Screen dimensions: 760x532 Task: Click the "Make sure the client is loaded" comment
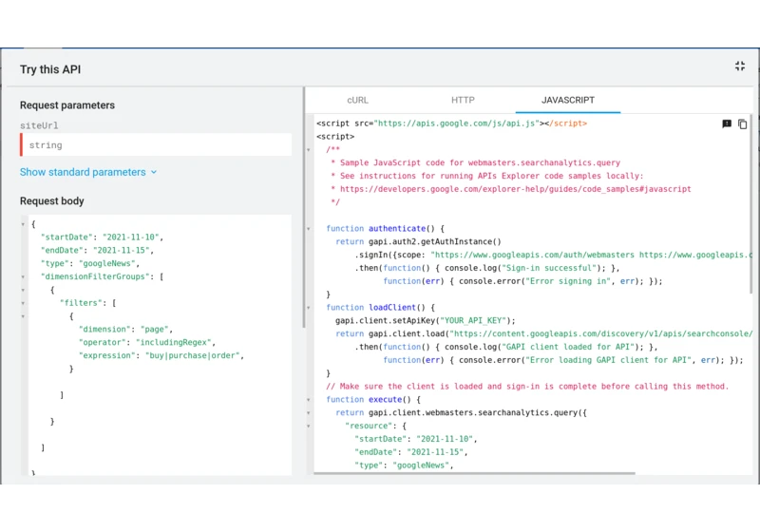pyautogui.click(x=527, y=387)
